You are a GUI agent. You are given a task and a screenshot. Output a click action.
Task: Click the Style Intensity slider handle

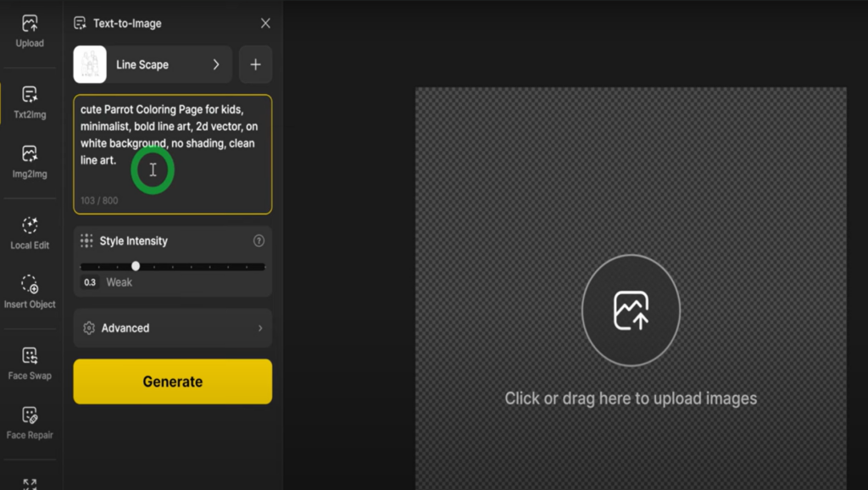[136, 266]
